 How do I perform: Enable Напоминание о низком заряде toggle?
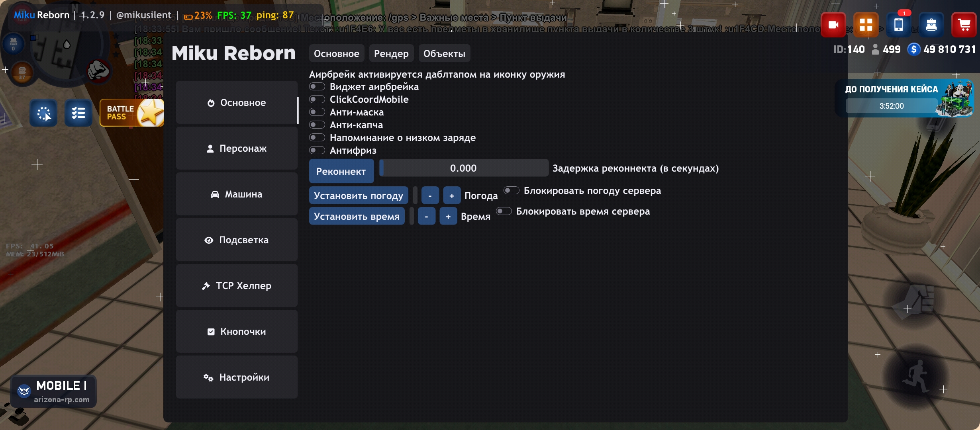point(317,138)
